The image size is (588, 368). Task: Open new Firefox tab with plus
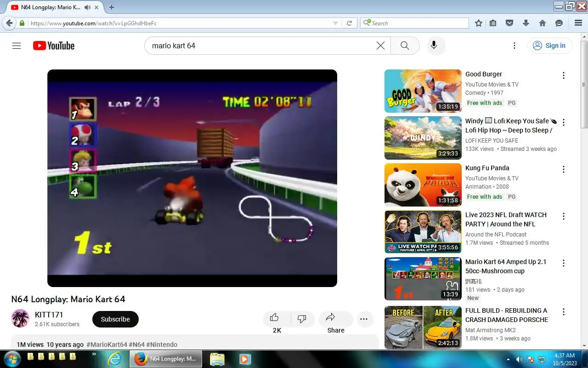pos(112,7)
